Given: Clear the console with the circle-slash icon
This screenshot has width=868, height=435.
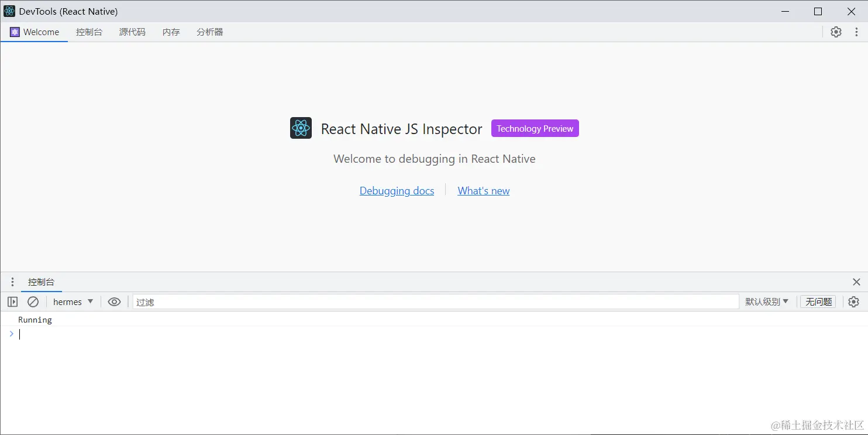Looking at the screenshot, I should (x=33, y=302).
